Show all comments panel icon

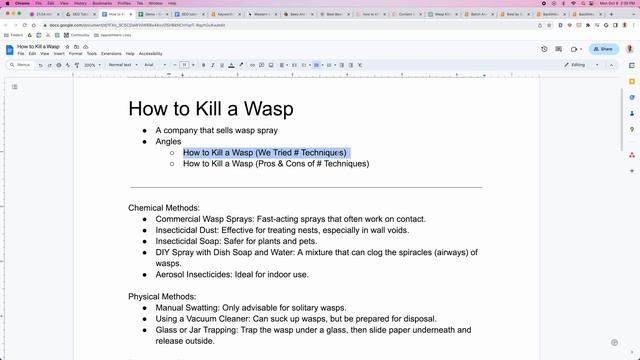pyautogui.click(x=558, y=49)
